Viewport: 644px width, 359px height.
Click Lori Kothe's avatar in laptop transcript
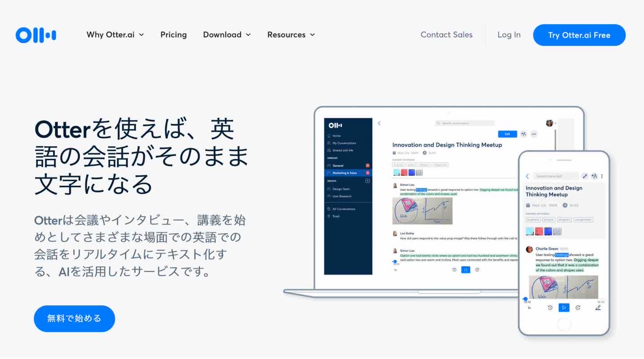click(x=395, y=234)
